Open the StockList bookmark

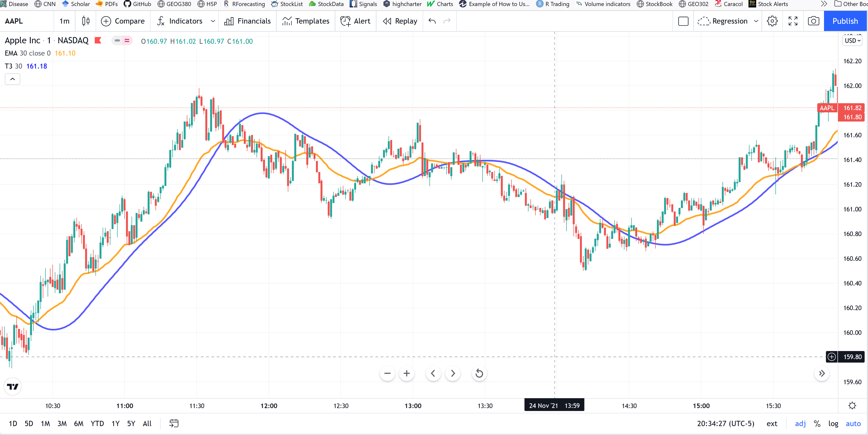[x=287, y=4]
